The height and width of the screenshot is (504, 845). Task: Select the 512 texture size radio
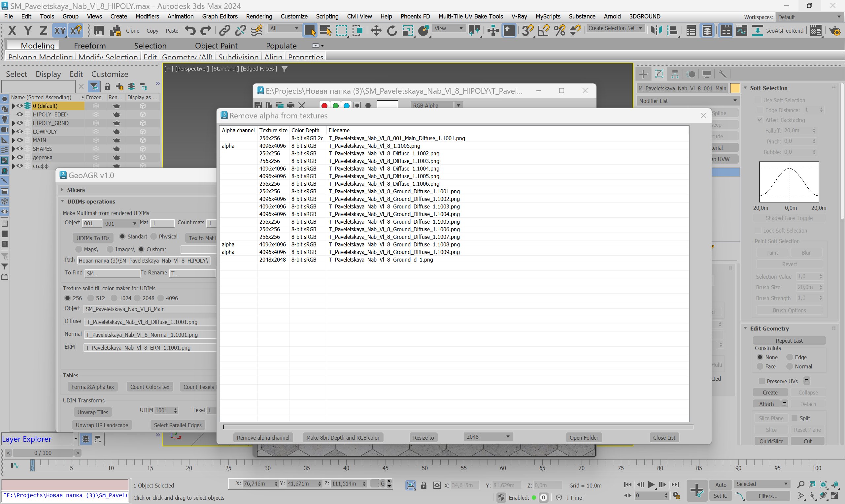(90, 298)
